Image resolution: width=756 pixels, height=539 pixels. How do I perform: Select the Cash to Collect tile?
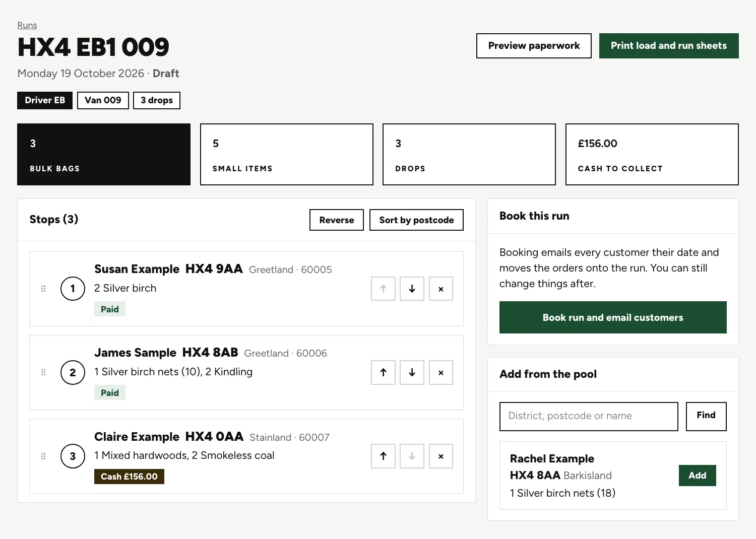click(652, 154)
